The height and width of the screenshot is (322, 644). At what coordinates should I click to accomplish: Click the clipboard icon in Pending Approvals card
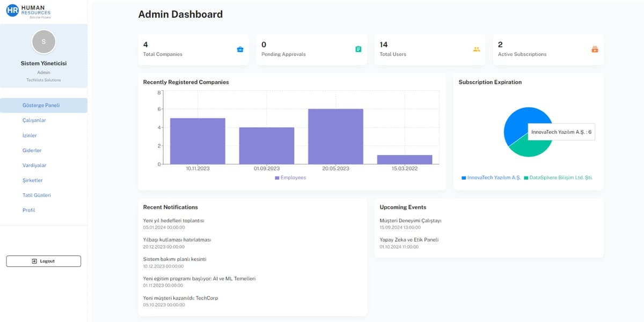(x=358, y=49)
